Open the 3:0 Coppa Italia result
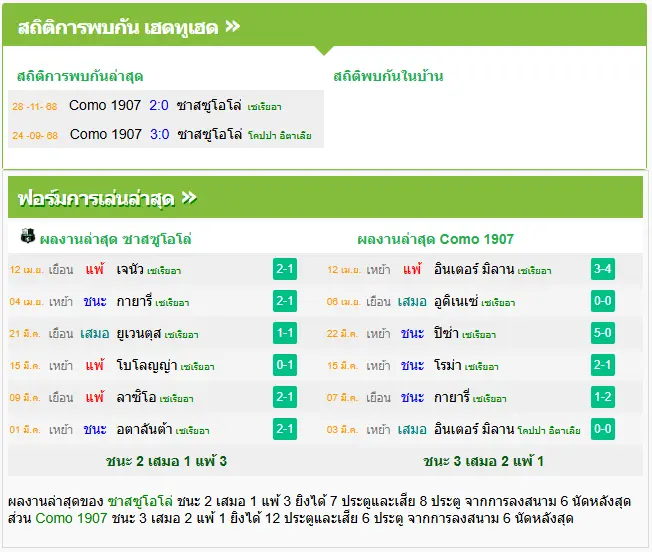This screenshot has width=652, height=552. 160,134
